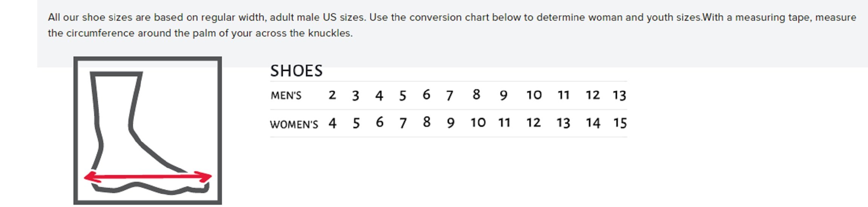Click the sizing instructions paragraph
Viewport: 868px width, 207px height.
(452, 25)
